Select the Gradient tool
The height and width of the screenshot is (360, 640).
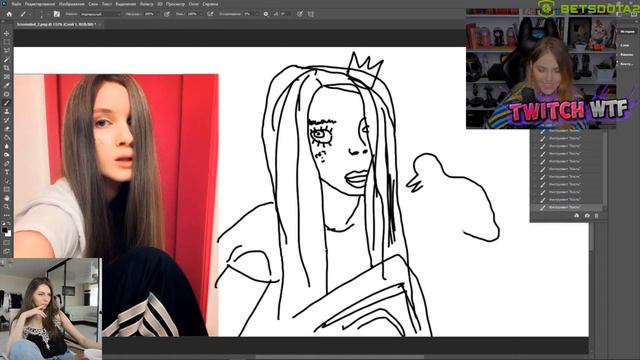pos(7,137)
